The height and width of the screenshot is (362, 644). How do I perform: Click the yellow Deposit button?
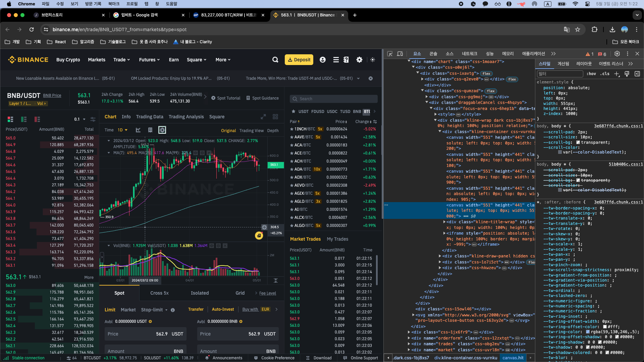299,60
